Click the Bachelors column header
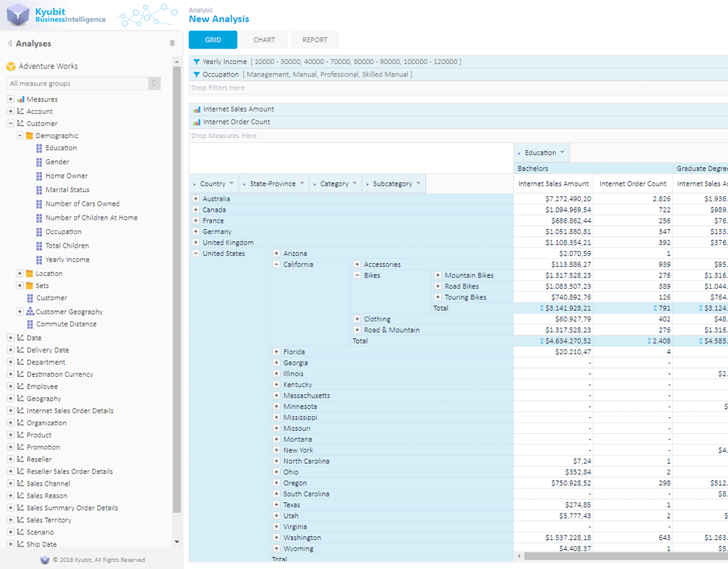 [594, 169]
